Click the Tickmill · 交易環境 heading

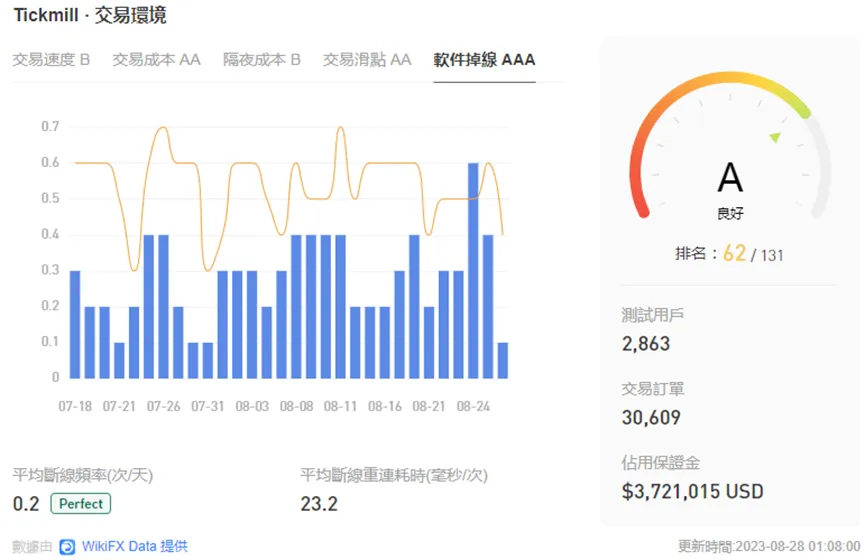[x=90, y=15]
